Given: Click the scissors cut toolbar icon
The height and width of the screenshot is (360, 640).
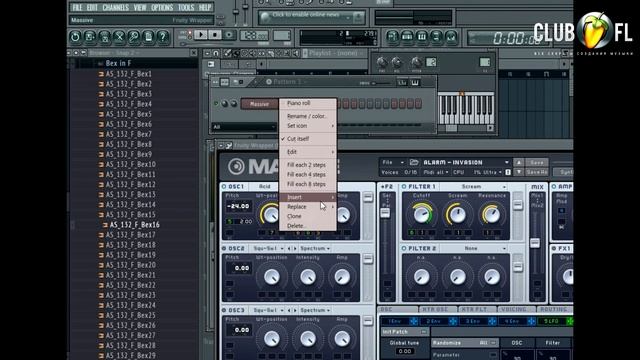Looking at the screenshot, I should 119,37.
